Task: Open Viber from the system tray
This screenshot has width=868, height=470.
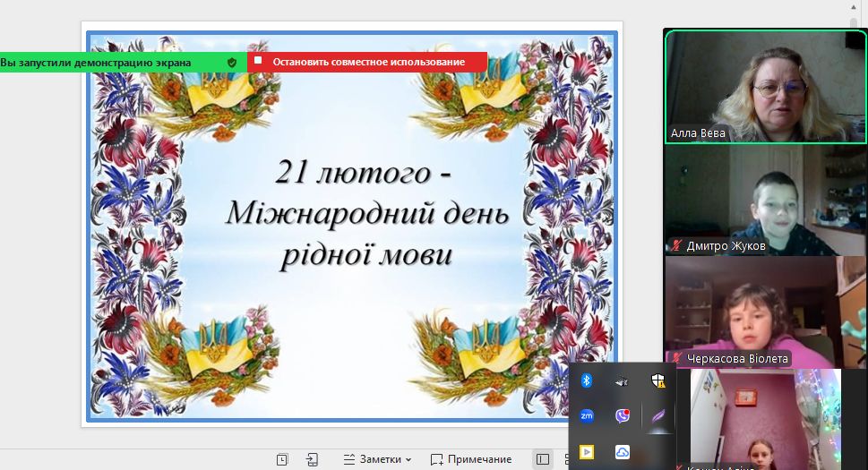Action: [x=623, y=415]
